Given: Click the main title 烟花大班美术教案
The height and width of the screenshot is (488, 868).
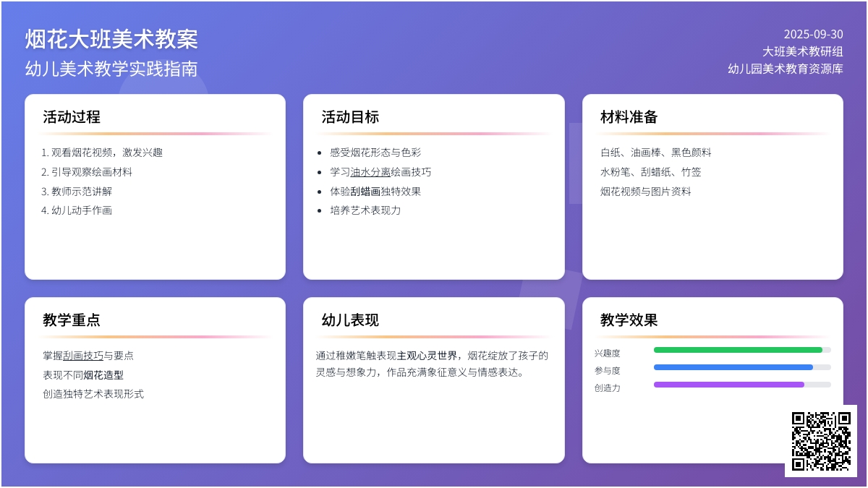Looking at the screenshot, I should point(111,39).
